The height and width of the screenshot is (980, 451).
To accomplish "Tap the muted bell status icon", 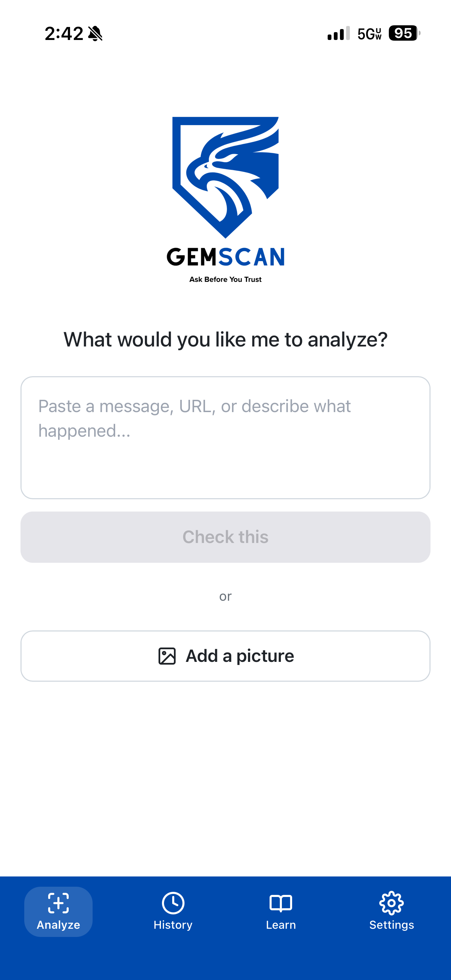I will tap(95, 33).
